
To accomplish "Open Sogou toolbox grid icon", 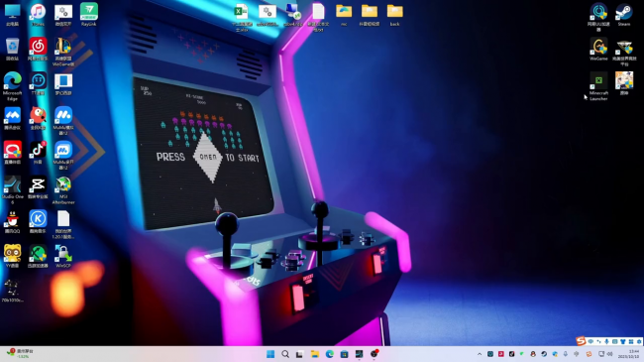I will [x=631, y=341].
